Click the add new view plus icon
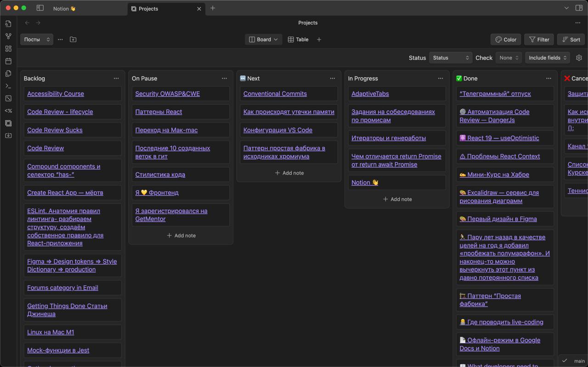The height and width of the screenshot is (367, 588). click(x=319, y=40)
